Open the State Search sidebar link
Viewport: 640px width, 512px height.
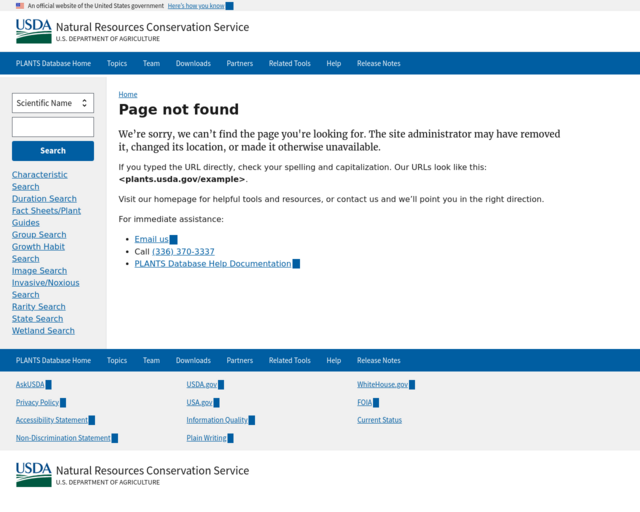click(37, 319)
